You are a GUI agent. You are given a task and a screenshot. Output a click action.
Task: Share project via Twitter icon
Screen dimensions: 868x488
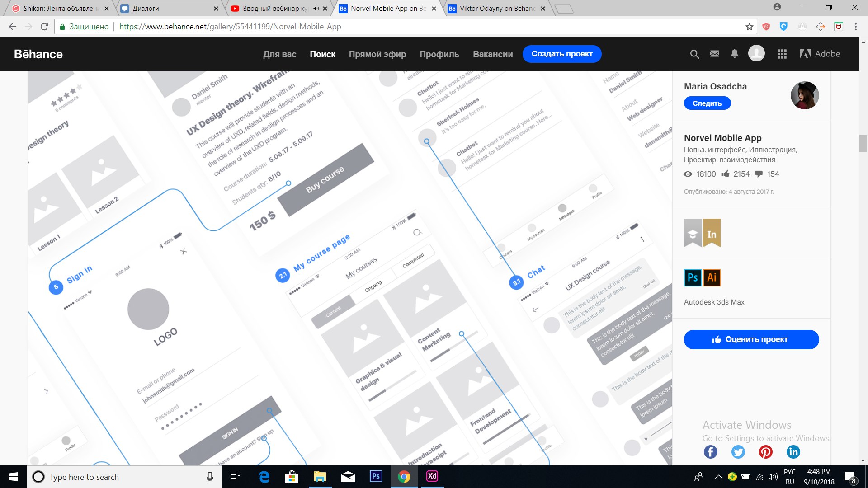(x=738, y=452)
